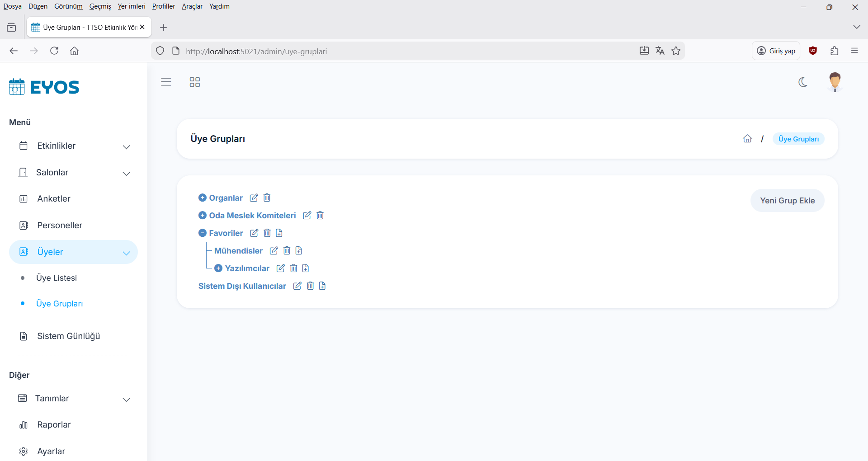Expand the Organlar tree node
Viewport: 868px width, 461px height.
point(203,198)
